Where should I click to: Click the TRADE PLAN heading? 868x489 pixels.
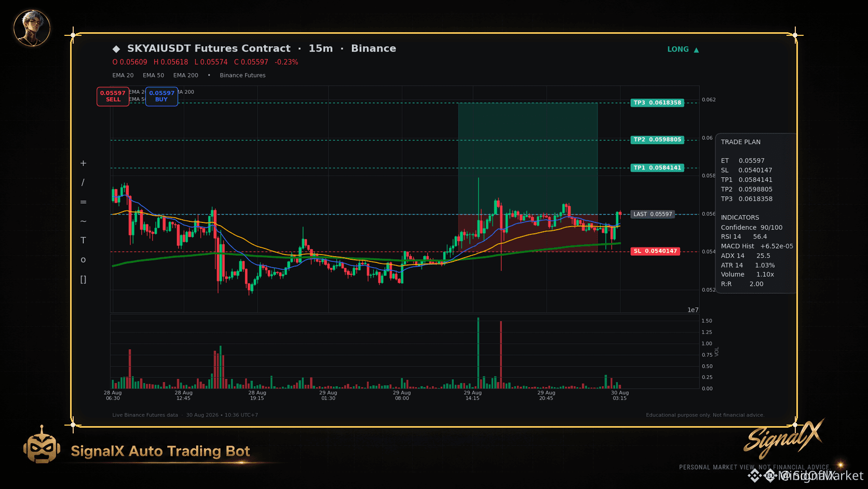coord(741,142)
